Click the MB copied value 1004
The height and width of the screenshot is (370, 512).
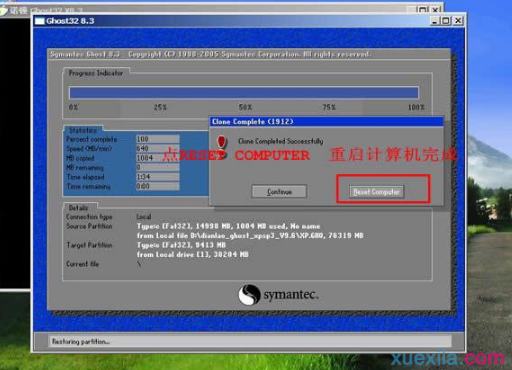[x=158, y=158]
